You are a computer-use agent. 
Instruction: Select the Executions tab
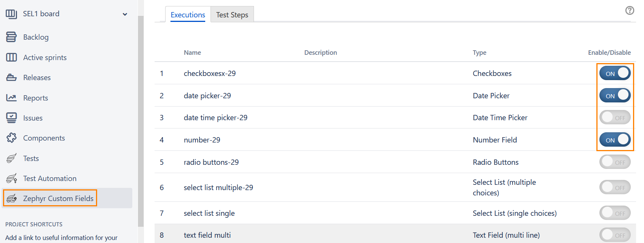[188, 15]
